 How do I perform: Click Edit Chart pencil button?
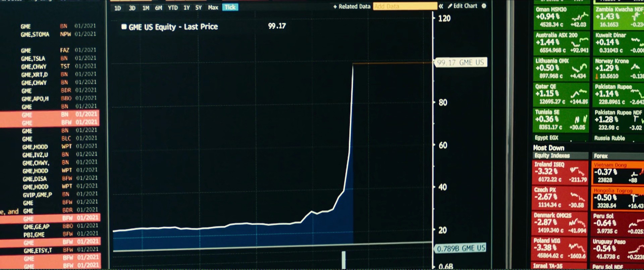coord(463,6)
